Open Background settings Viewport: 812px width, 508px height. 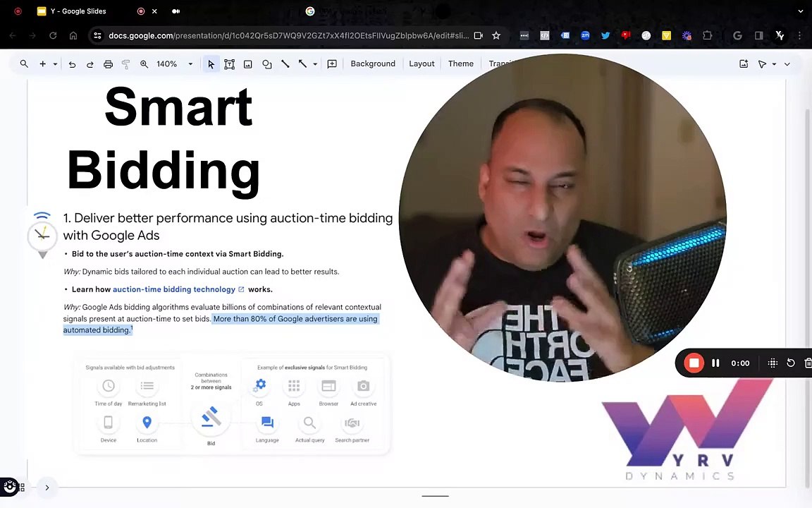[x=373, y=64]
